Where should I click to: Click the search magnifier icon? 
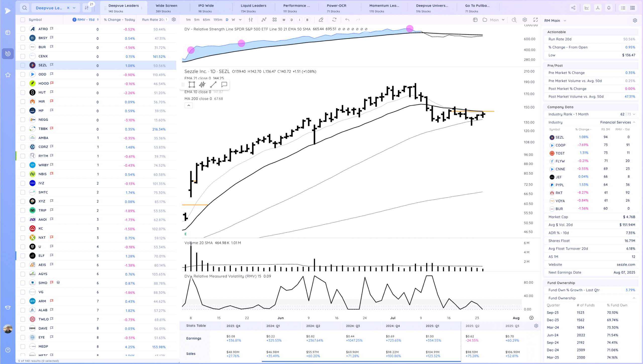pos(24,8)
